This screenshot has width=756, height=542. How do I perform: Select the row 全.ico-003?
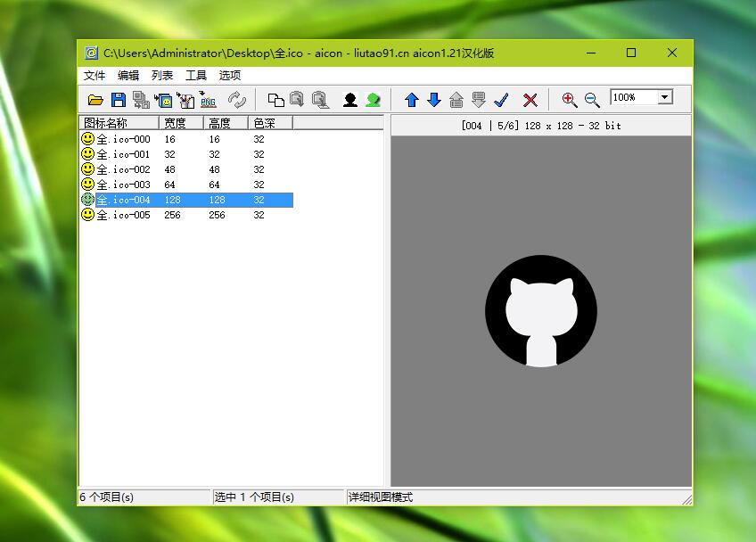(186, 185)
